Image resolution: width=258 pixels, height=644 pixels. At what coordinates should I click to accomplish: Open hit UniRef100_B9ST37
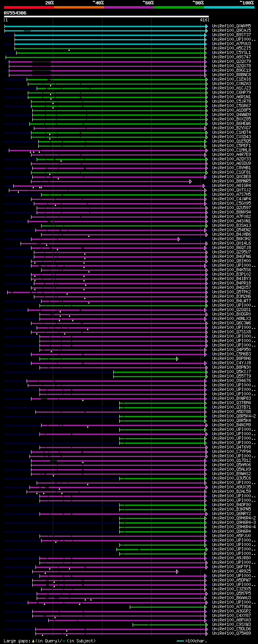coord(231,35)
